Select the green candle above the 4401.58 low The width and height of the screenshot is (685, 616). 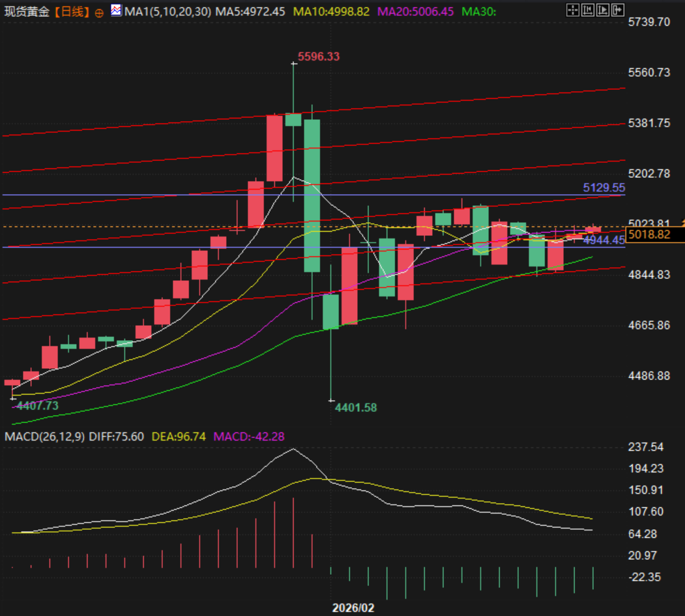pos(331,311)
